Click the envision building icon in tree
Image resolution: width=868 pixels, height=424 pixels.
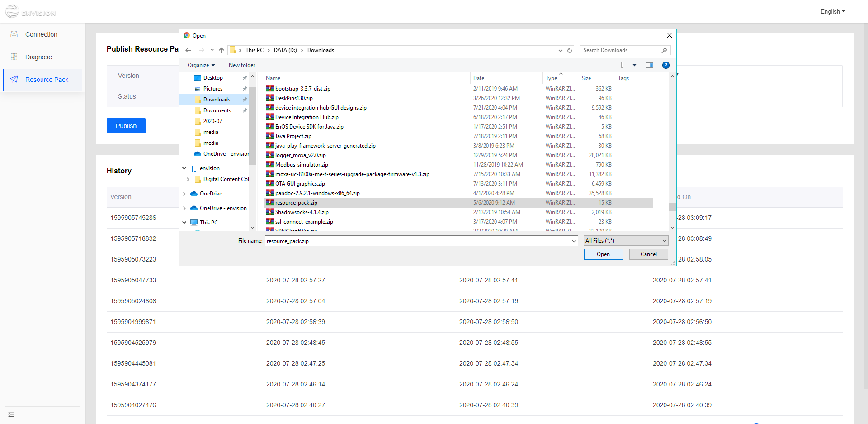point(194,168)
